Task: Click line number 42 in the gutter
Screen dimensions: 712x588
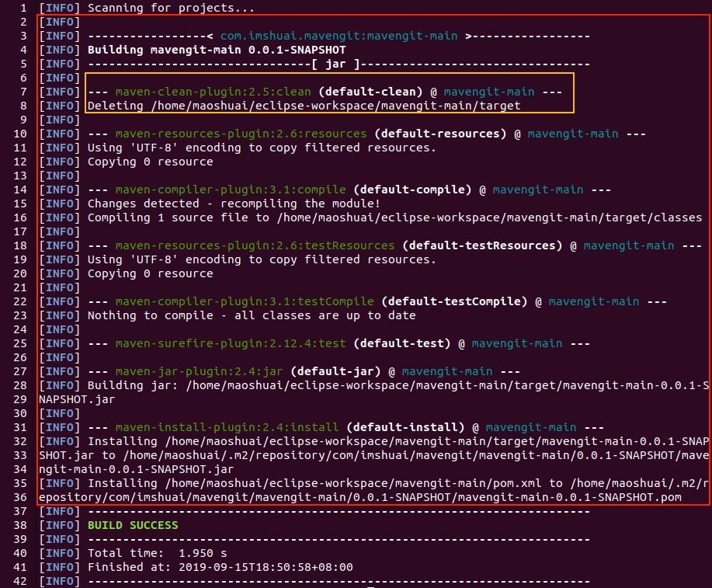Action: pyautogui.click(x=20, y=581)
